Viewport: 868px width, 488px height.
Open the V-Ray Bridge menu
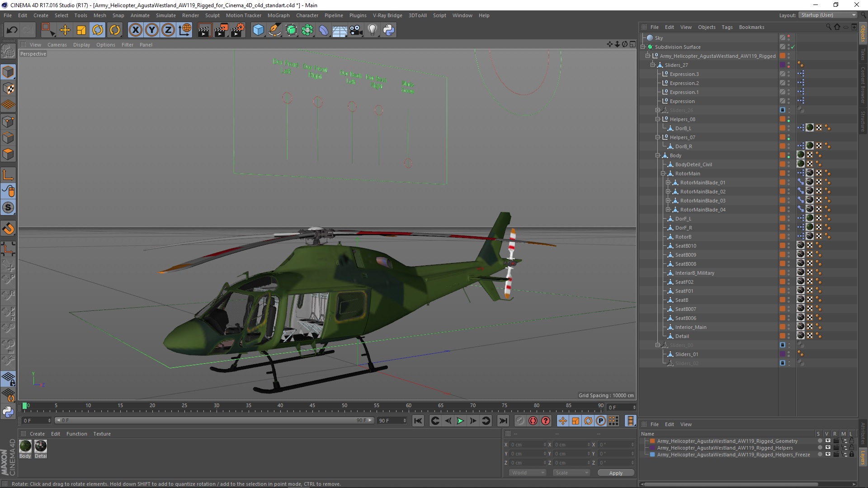[387, 15]
